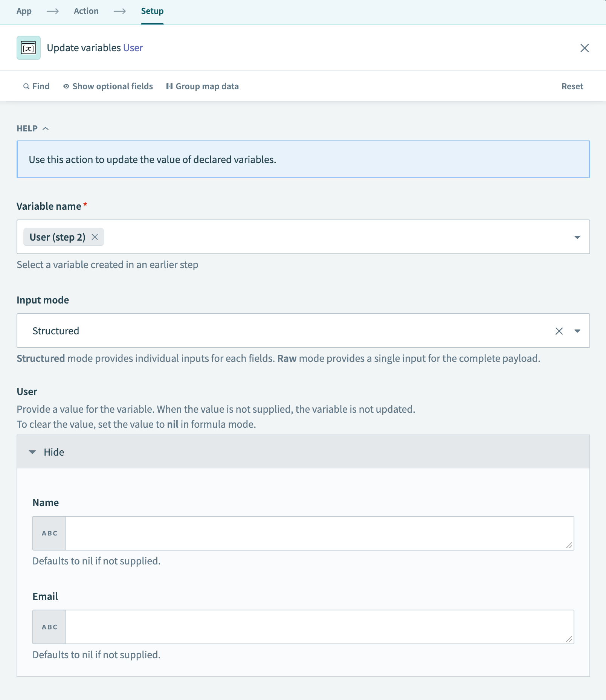Open the User link in the header

[133, 48]
